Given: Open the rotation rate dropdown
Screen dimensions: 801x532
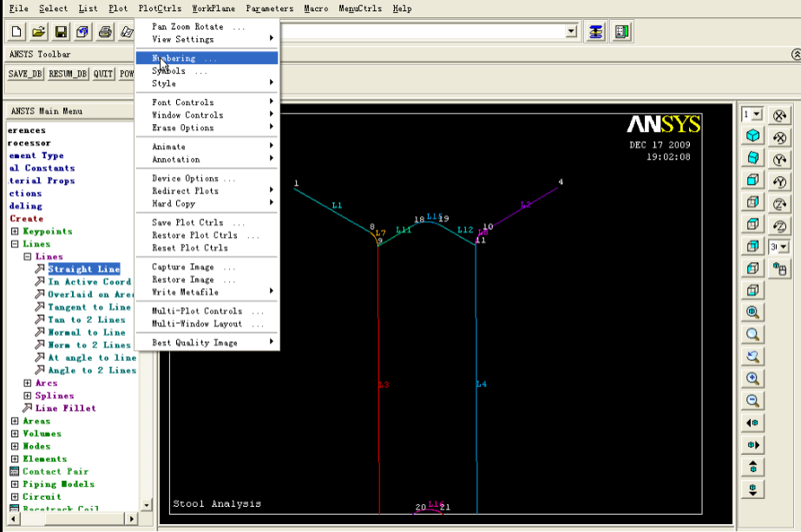Looking at the screenshot, I should pyautogui.click(x=784, y=247).
